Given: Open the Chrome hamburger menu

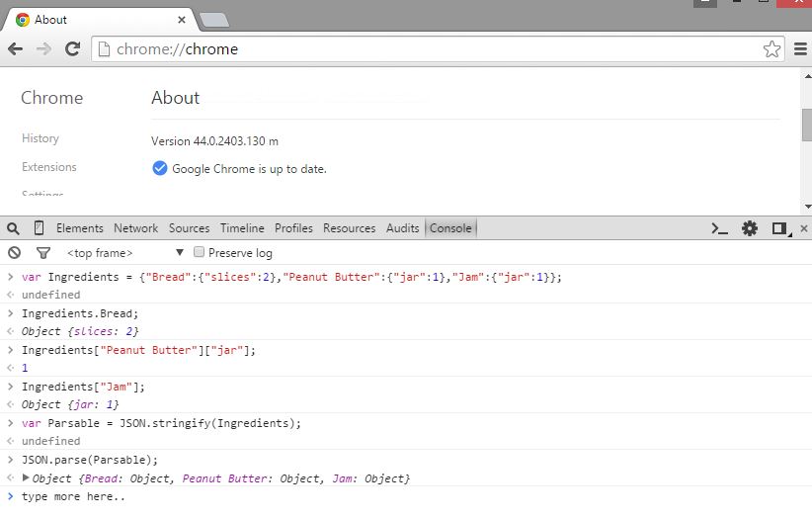Looking at the screenshot, I should point(800,49).
